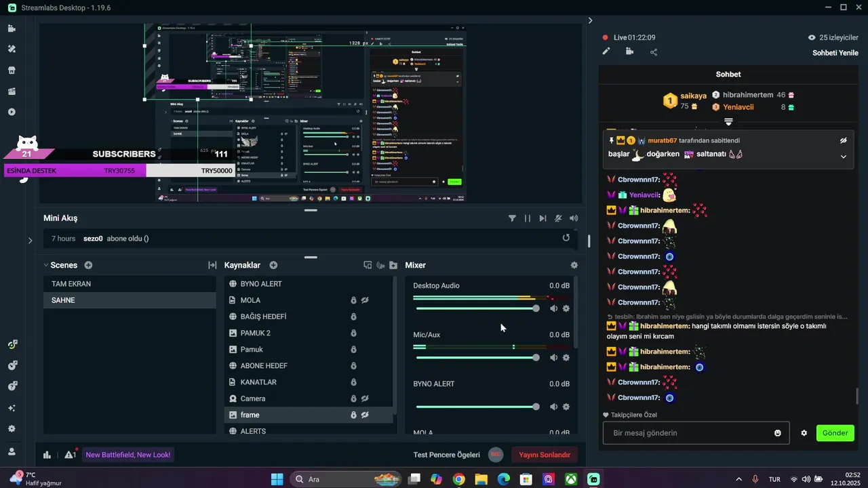Open the Highlighter clapperboard icon in sidebar
Image resolution: width=868 pixels, height=488 pixels.
[x=12, y=91]
